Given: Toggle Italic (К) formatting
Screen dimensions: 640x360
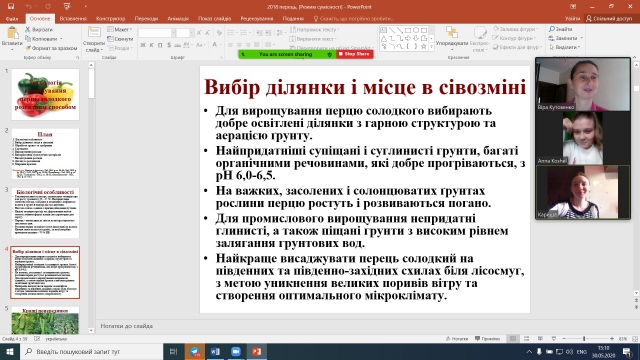Looking at the screenshot, I should point(151,45).
